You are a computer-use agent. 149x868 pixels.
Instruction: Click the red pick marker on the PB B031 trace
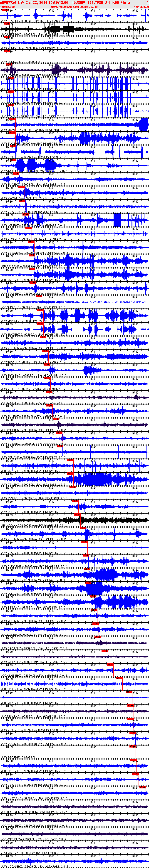click(119, 678)
